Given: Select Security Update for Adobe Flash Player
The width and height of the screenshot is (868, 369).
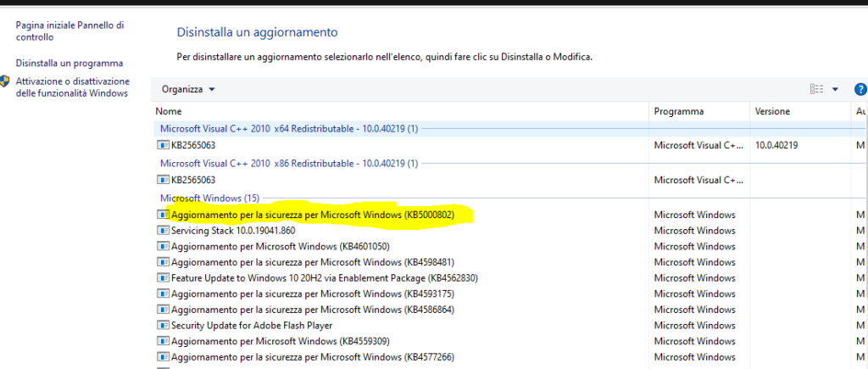Looking at the screenshot, I should (x=252, y=325).
